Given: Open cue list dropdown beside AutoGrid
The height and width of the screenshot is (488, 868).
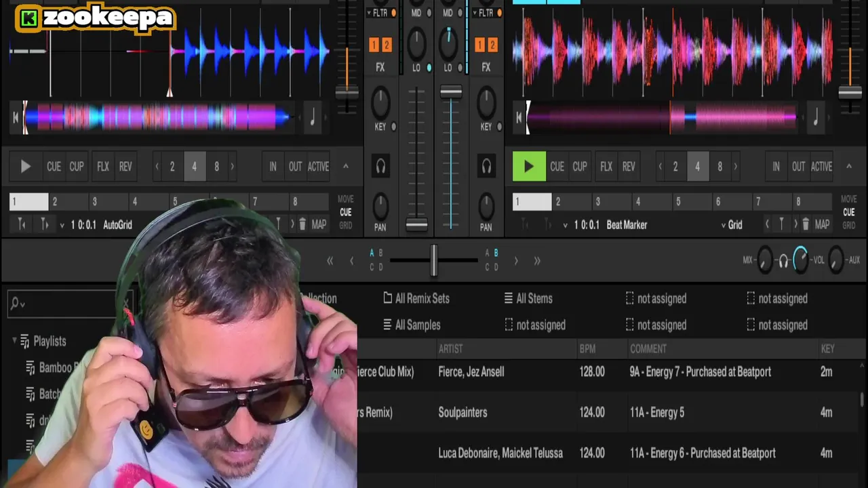Looking at the screenshot, I should 62,225.
